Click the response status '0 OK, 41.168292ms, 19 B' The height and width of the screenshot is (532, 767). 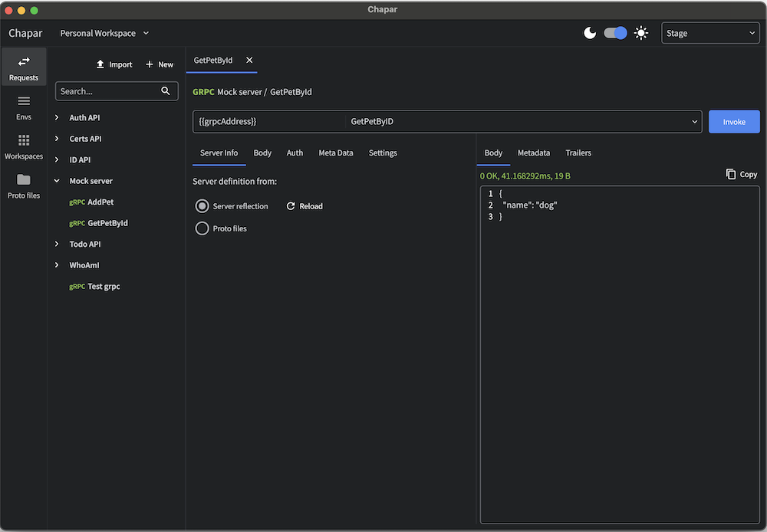point(525,176)
